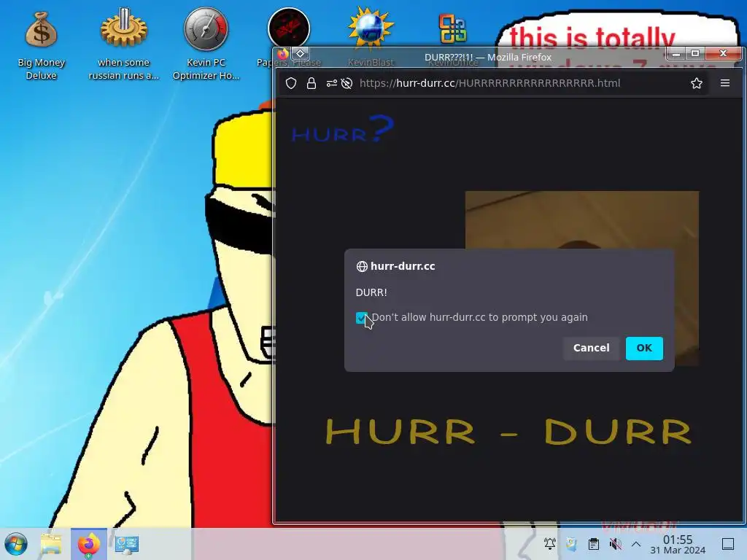Image resolution: width=747 pixels, height=560 pixels.
Task: Click the updates tray icon beside the bell
Action: 572,544
